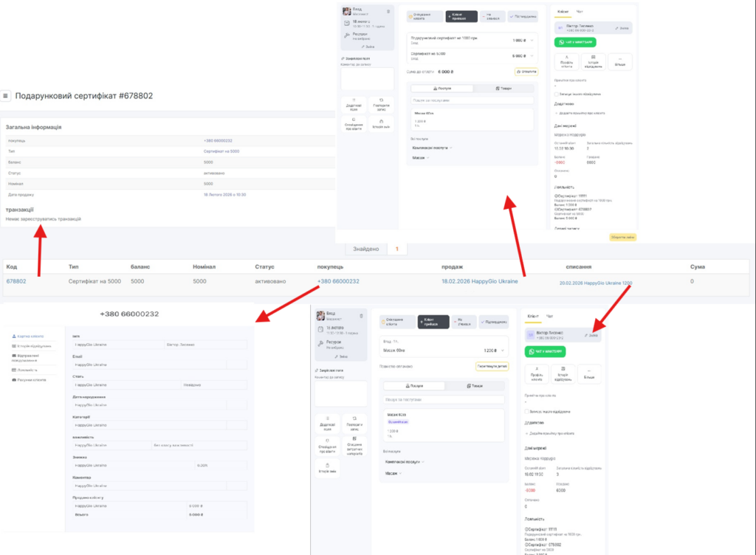Click the service search field in the massage visit record
The image size is (756, 555).
pyautogui.click(x=443, y=399)
